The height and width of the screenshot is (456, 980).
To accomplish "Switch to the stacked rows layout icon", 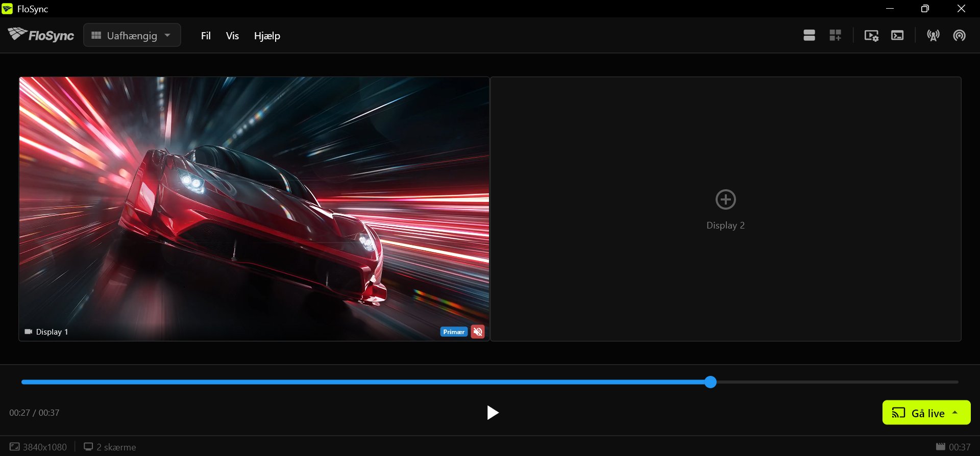I will [x=809, y=35].
